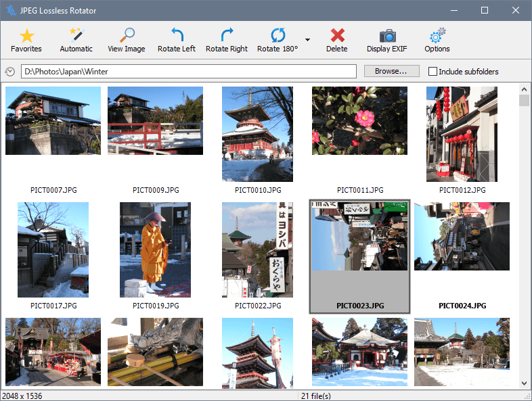Select the PICT0007.JPG house thumbnail

coord(53,120)
